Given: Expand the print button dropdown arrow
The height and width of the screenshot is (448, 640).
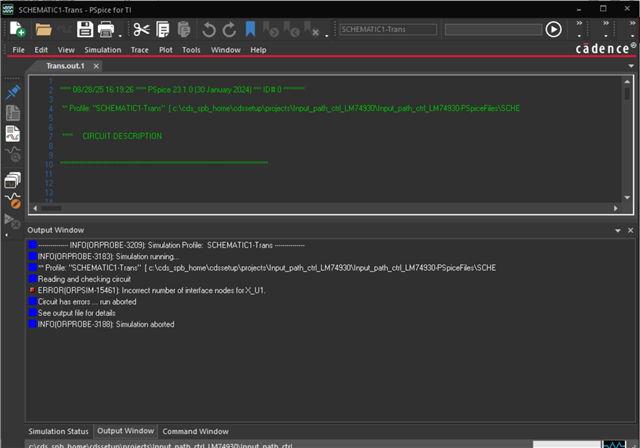Looking at the screenshot, I should (120, 35).
